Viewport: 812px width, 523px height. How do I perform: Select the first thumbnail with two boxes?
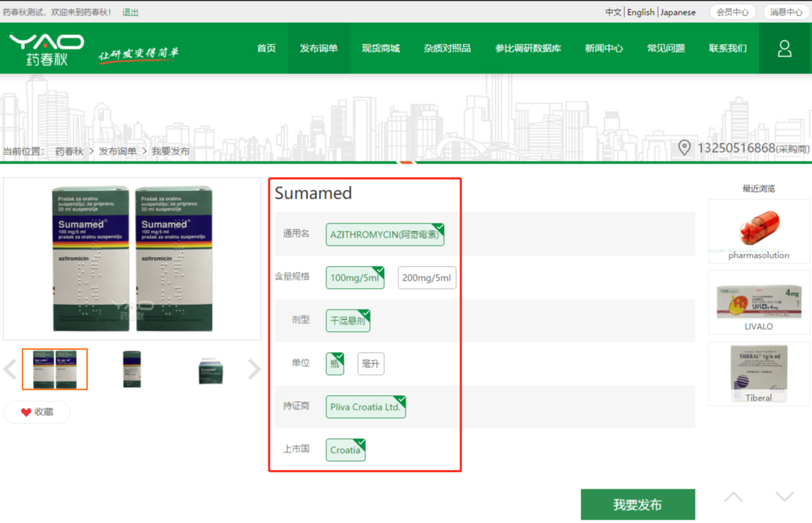pos(55,369)
